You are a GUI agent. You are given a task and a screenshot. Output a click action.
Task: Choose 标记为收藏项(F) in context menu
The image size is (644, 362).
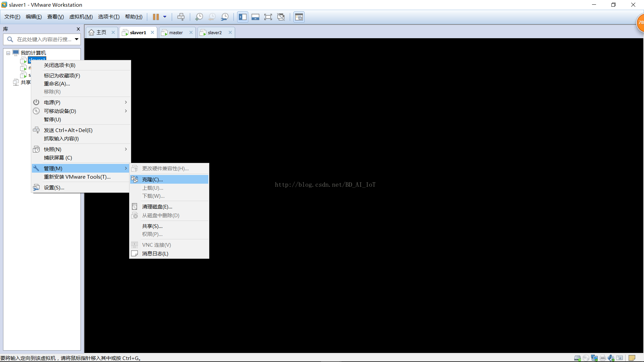coord(81,75)
